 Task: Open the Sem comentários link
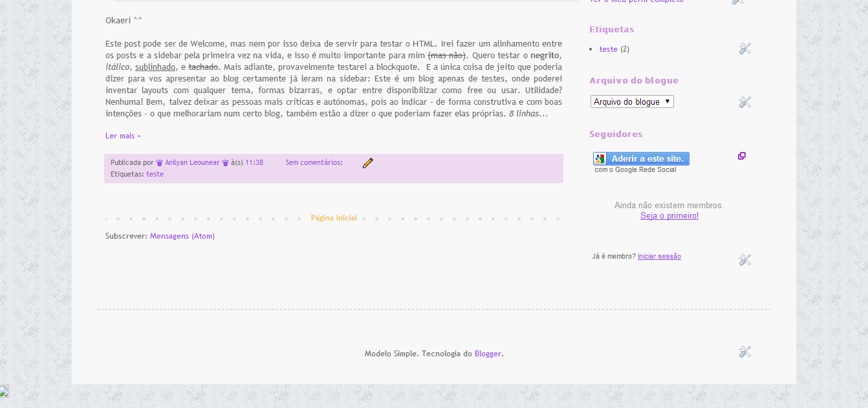point(314,163)
